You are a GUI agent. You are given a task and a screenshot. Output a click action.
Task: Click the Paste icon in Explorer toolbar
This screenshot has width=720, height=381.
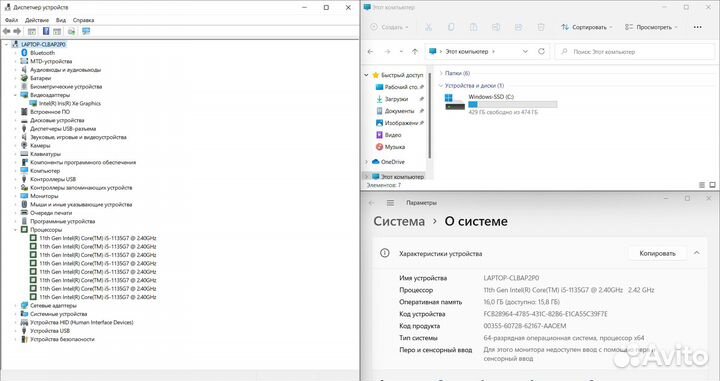(473, 27)
